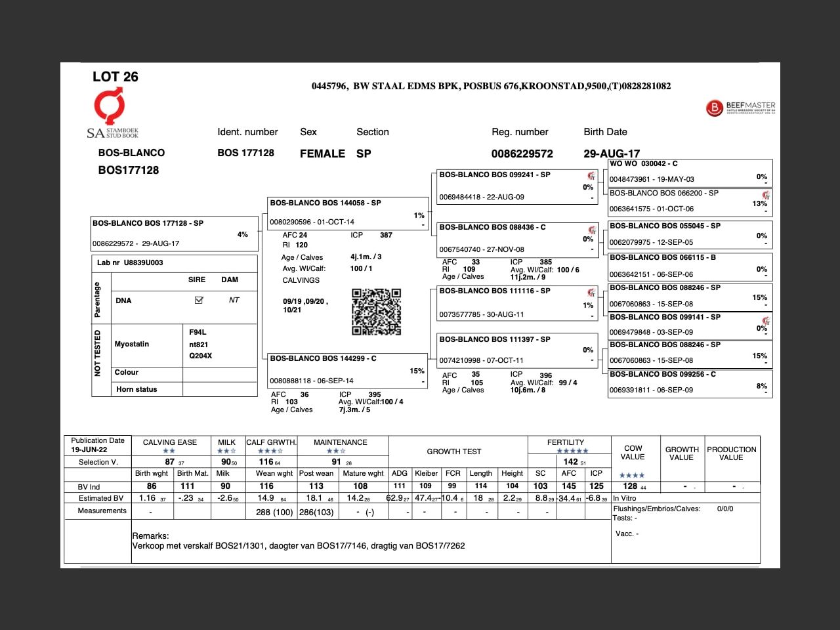The width and height of the screenshot is (840, 630).
Task: Click red icon in BOS 088436 box
Action: coord(591,230)
